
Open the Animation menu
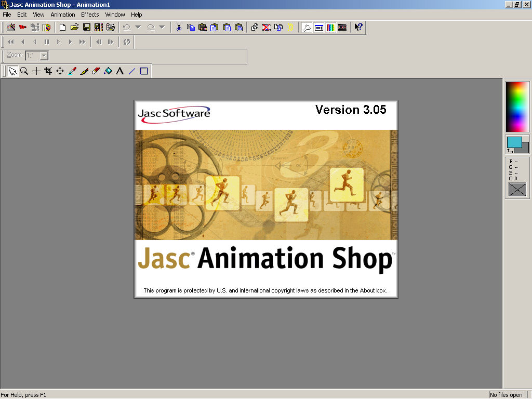coord(63,15)
